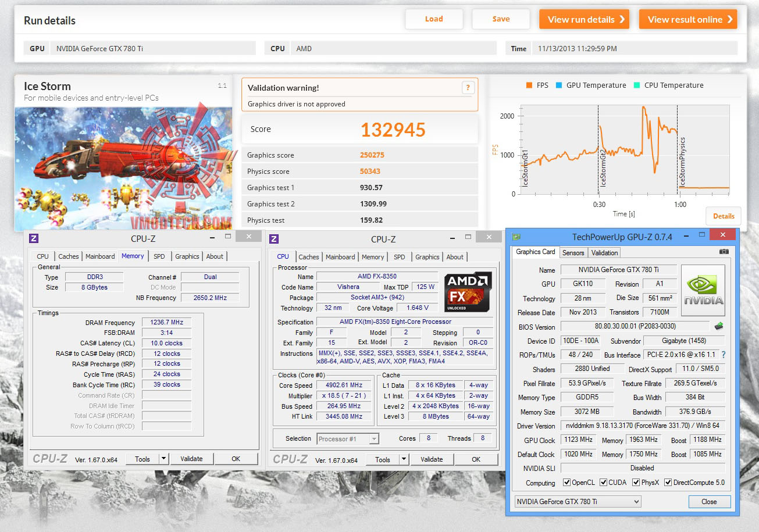Open Mainboard tab in the Memory CPU-Z window
Image resolution: width=759 pixels, height=532 pixels.
pyautogui.click(x=100, y=256)
